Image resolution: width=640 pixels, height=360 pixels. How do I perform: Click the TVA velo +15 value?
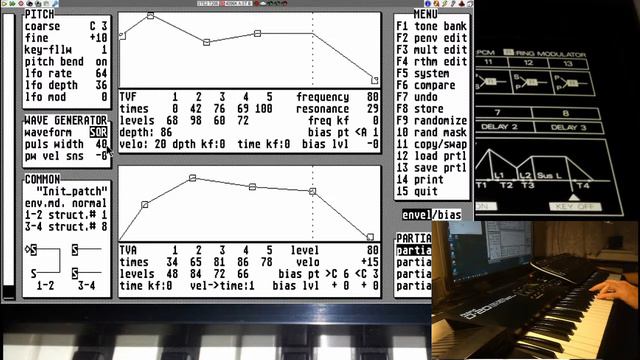click(x=370, y=262)
